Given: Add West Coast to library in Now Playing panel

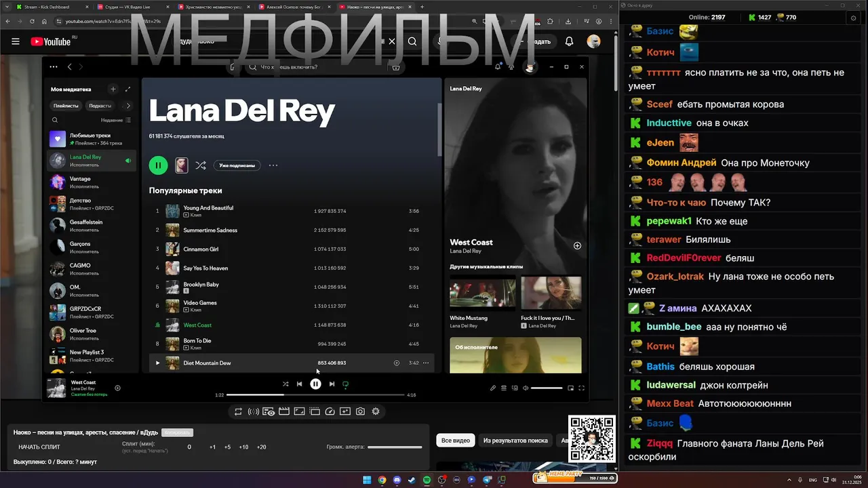Looking at the screenshot, I should tap(577, 246).
